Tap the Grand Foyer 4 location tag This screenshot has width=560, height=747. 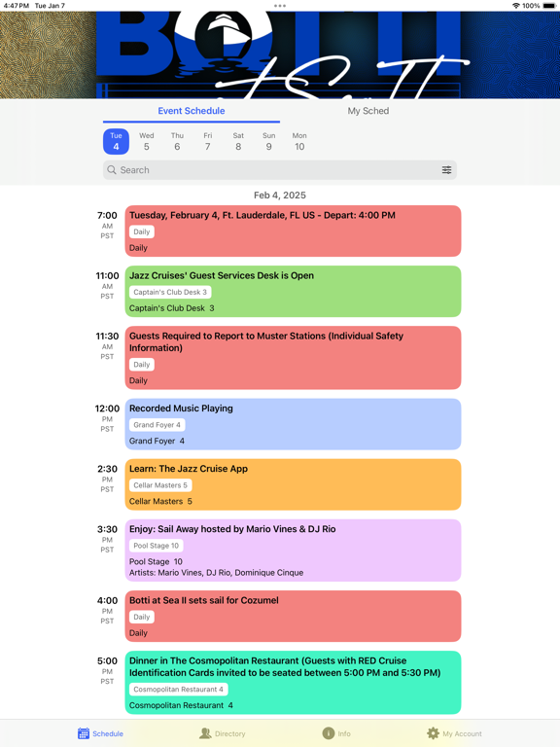157,425
